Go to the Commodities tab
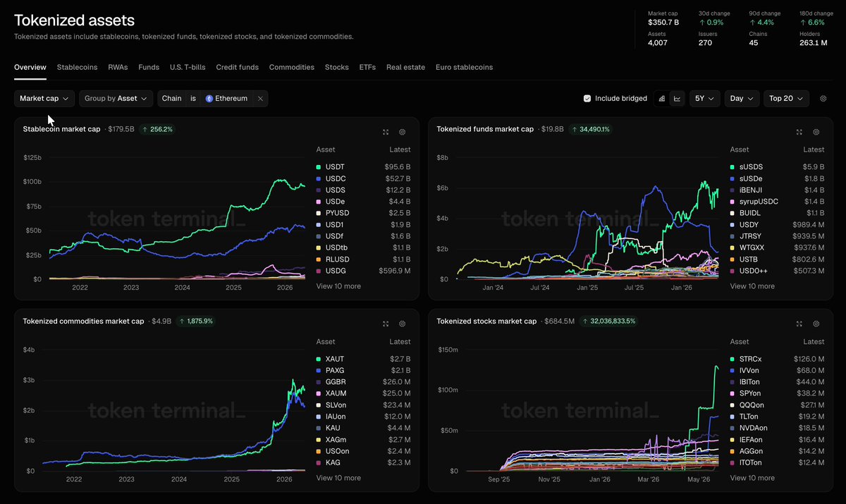The width and height of the screenshot is (846, 504). click(292, 67)
